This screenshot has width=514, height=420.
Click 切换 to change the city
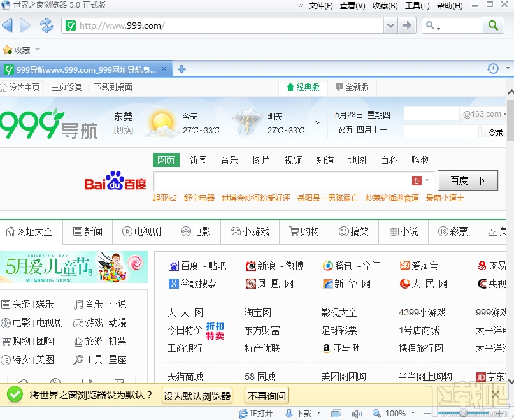click(x=124, y=130)
